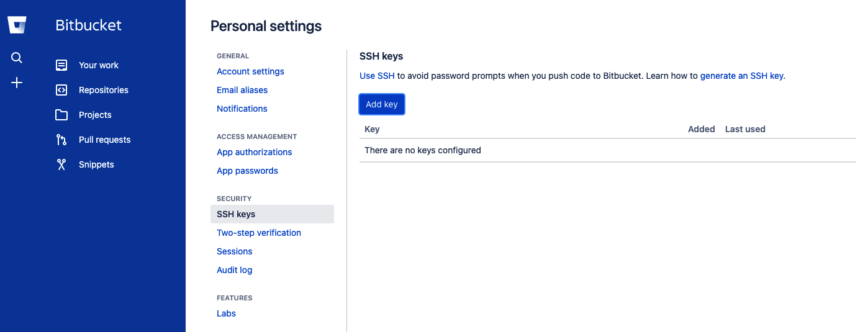Click the Pull requests branch icon
868x332 pixels.
[61, 140]
